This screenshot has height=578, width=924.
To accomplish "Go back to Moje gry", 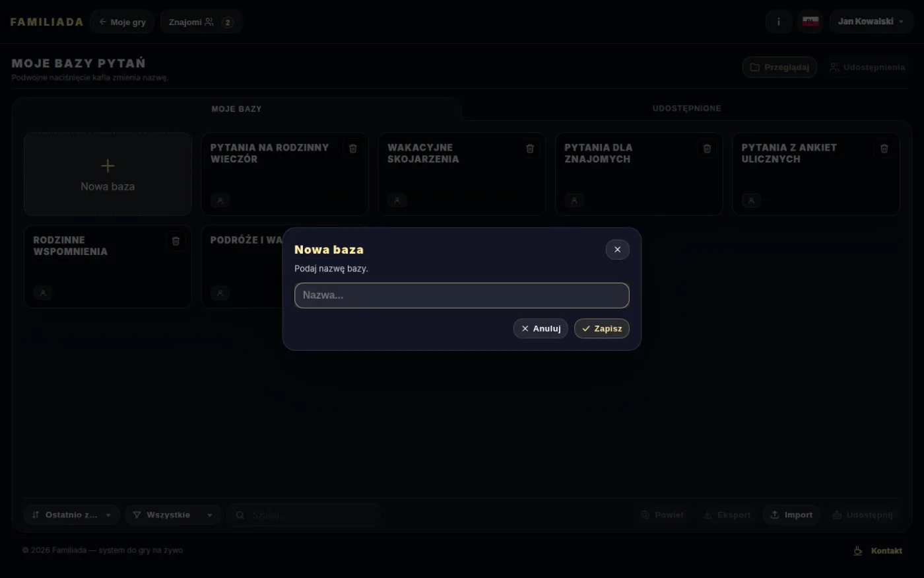I will pos(122,22).
